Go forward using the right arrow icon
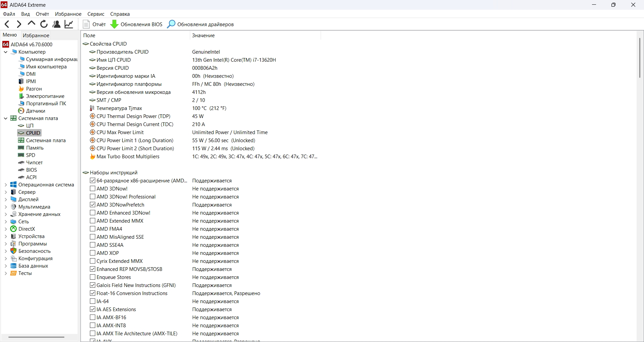The image size is (644, 342). point(19,24)
